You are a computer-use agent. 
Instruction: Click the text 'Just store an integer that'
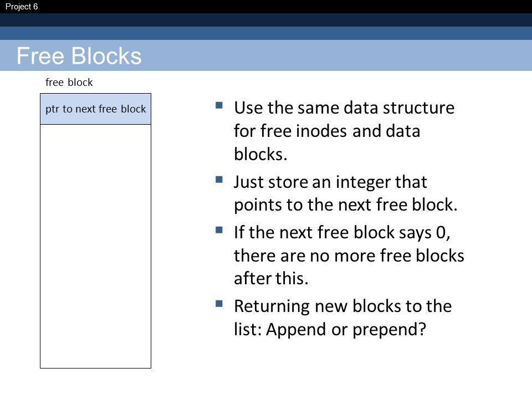tap(330, 182)
